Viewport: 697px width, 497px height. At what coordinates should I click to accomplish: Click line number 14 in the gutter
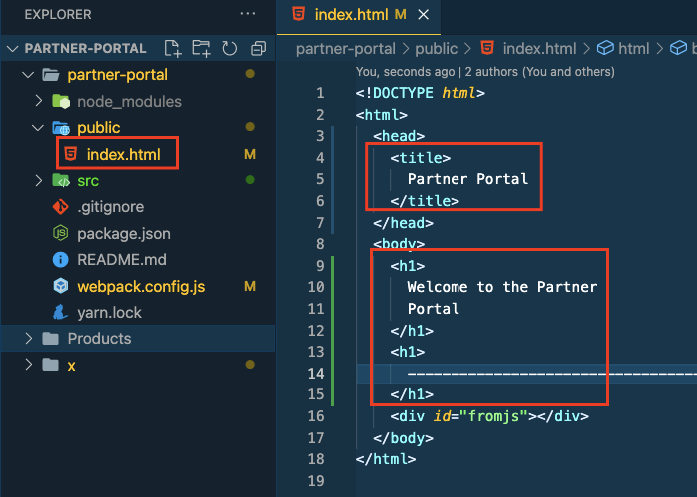[x=316, y=373]
